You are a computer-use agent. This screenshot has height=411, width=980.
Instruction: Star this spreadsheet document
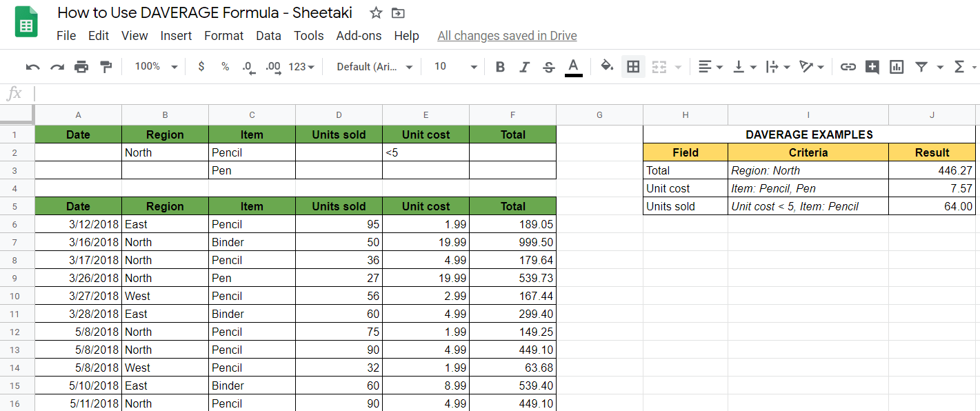376,13
